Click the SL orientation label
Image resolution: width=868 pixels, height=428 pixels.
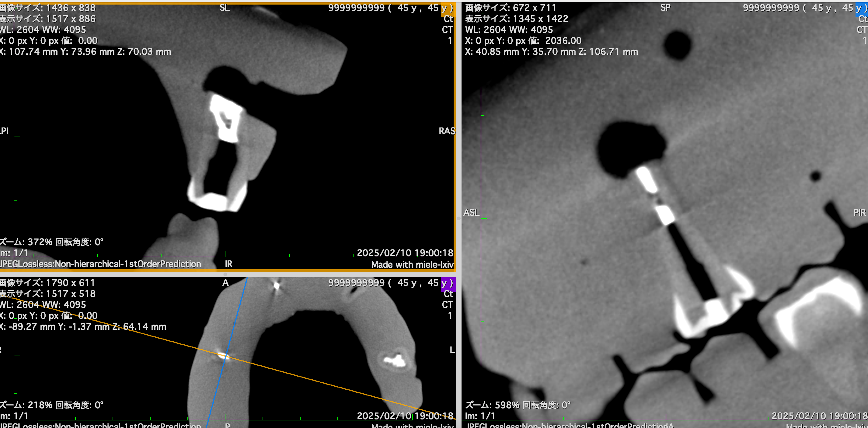click(225, 7)
